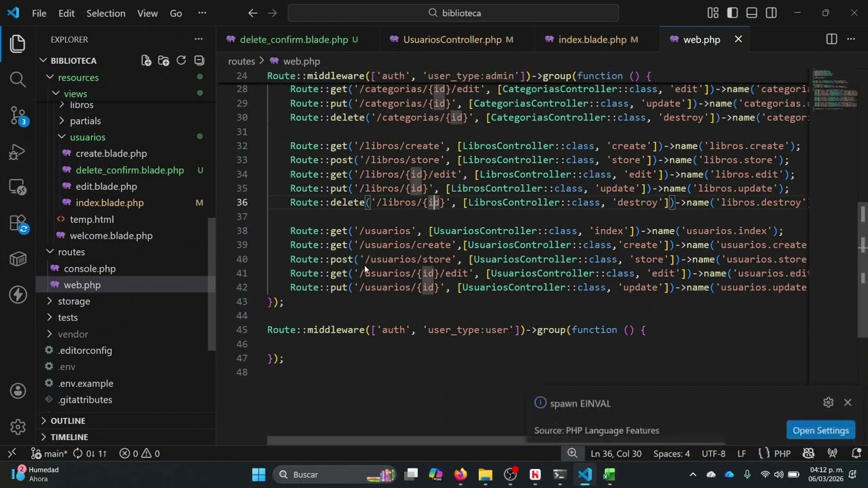Collapse the resources folder
868x488 pixels.
point(127,77)
